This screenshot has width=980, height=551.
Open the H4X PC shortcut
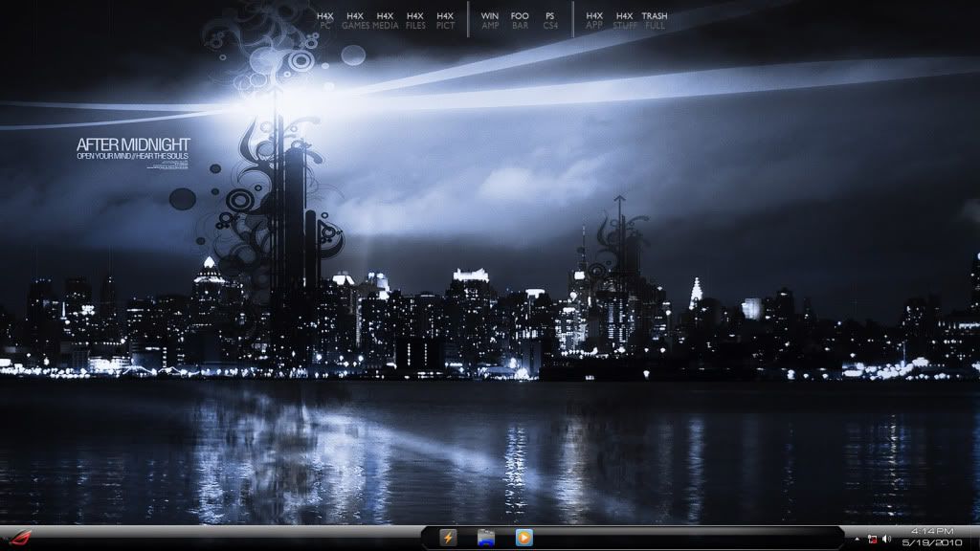(x=325, y=21)
